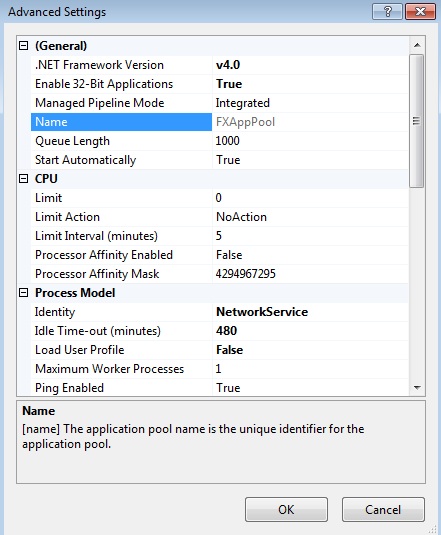Image resolution: width=441 pixels, height=535 pixels.
Task: Click True value for Start Automatically
Action: pyautogui.click(x=228, y=160)
